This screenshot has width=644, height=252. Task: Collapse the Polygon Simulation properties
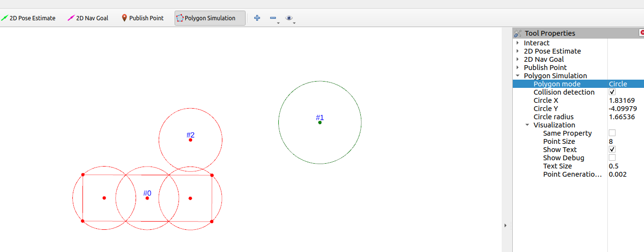(x=518, y=76)
